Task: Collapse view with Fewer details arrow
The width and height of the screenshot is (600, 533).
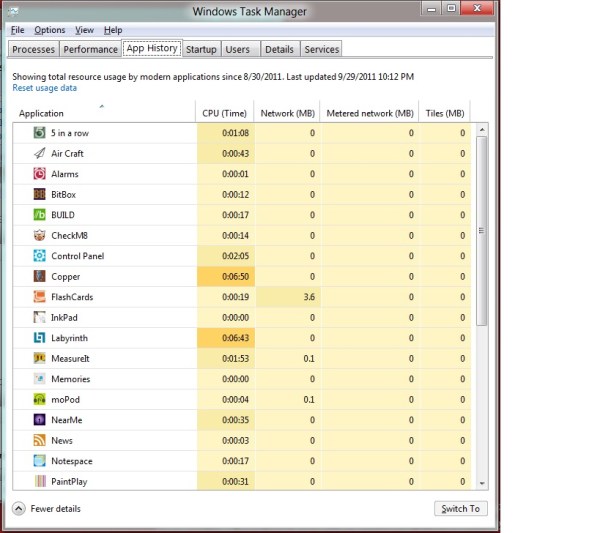Action: click(x=19, y=508)
